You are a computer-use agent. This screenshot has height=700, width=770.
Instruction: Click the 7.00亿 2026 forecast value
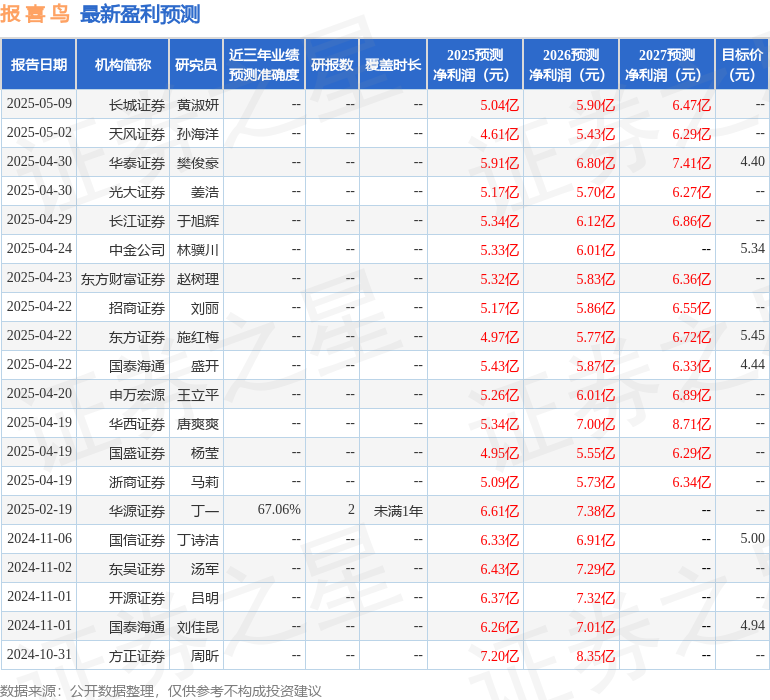(596, 424)
